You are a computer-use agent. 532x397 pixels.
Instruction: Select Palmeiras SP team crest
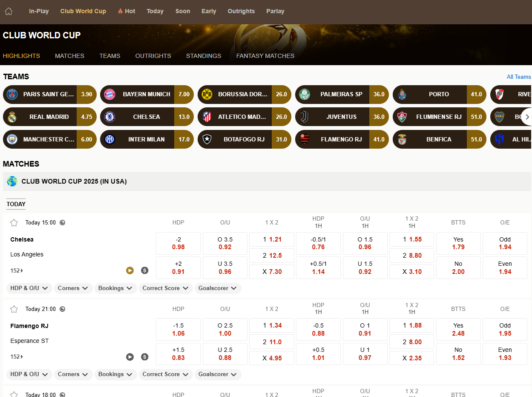point(305,94)
